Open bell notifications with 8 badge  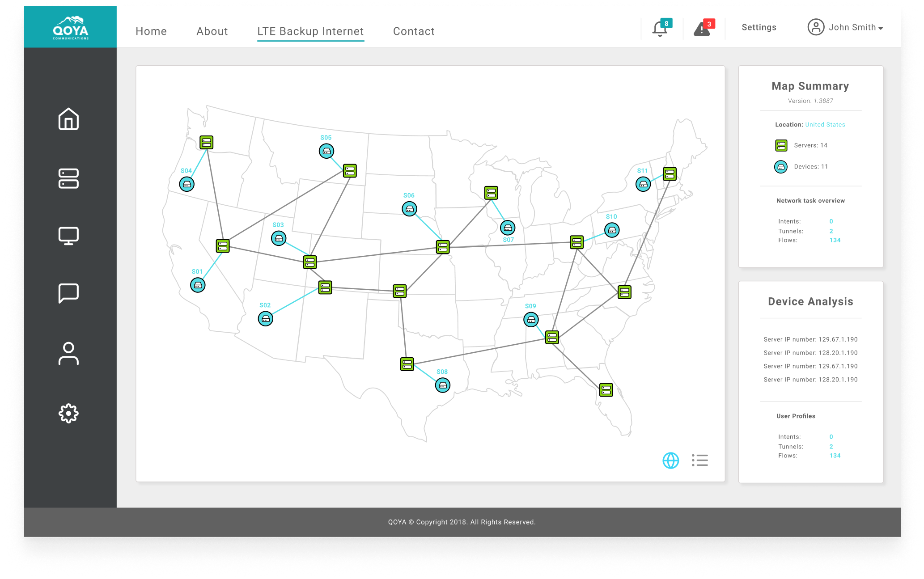click(x=661, y=28)
